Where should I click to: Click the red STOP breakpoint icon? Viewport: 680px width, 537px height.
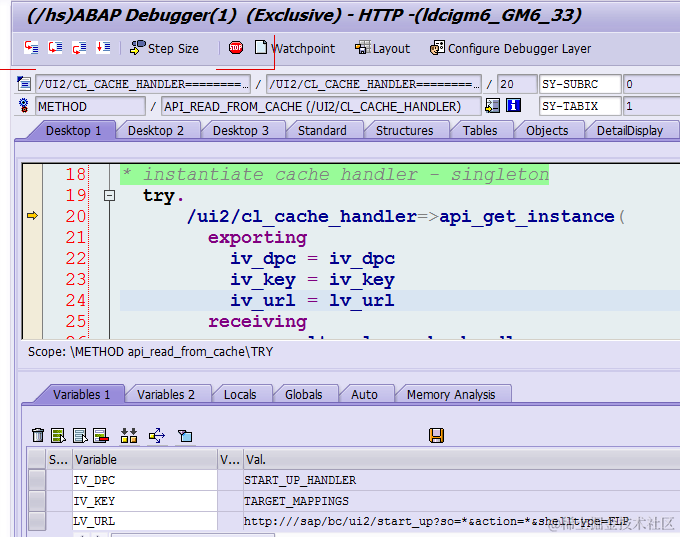pos(236,47)
